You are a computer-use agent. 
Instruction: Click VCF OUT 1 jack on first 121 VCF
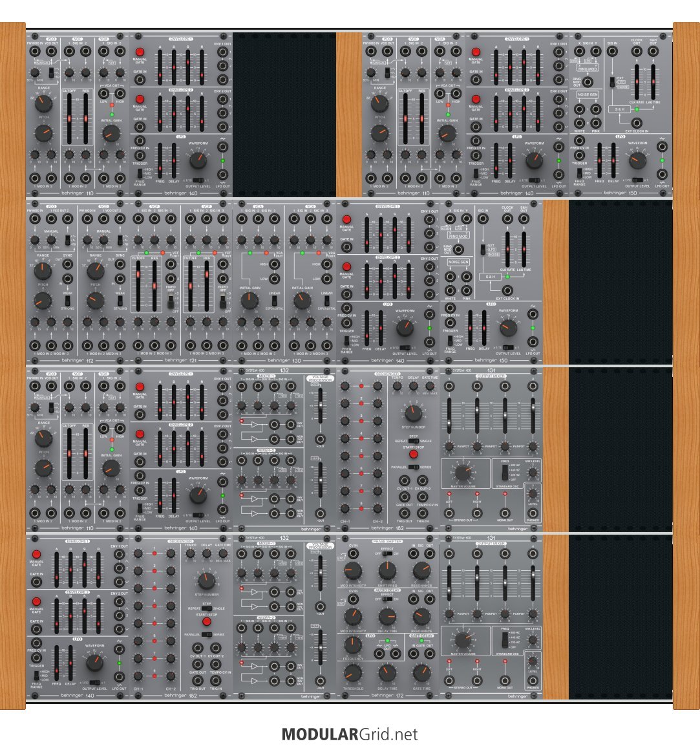pyautogui.click(x=171, y=264)
